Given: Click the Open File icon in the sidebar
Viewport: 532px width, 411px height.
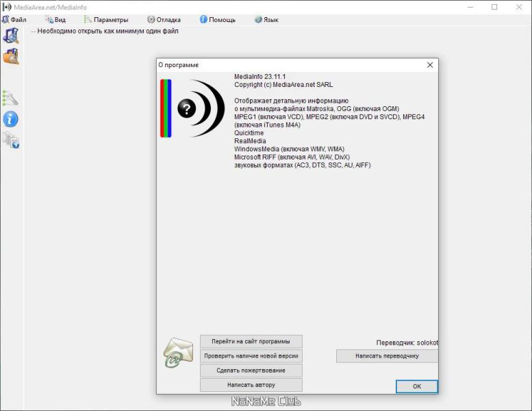Looking at the screenshot, I should coord(11,36).
